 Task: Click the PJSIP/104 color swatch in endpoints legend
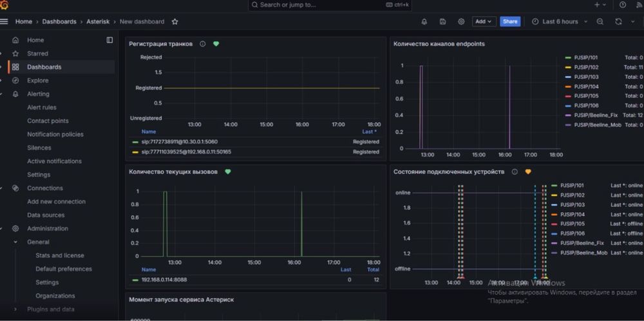569,87
